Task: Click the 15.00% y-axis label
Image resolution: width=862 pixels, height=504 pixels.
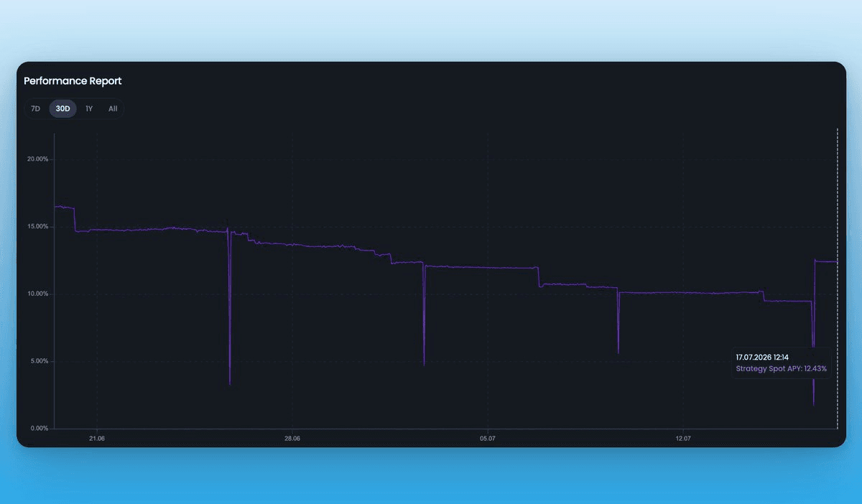Action: pyautogui.click(x=37, y=227)
